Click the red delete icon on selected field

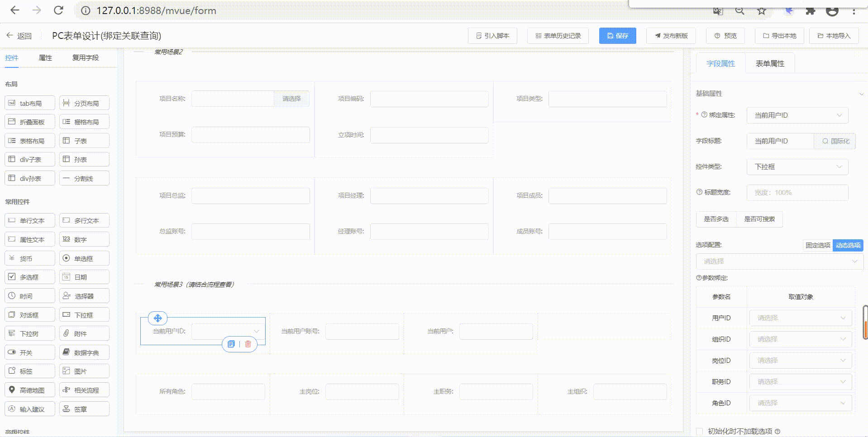tap(248, 344)
